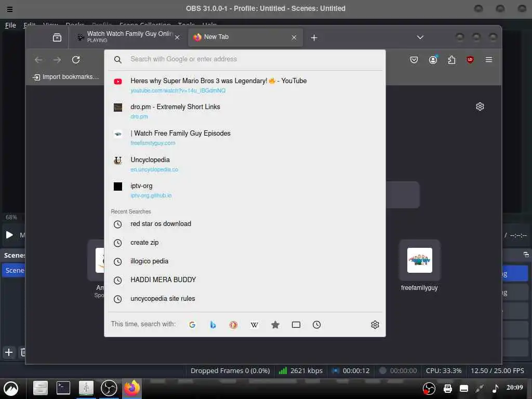Screen dimensions: 532x399
Task: Open search settings gear in the dropdown
Action: click(x=375, y=325)
